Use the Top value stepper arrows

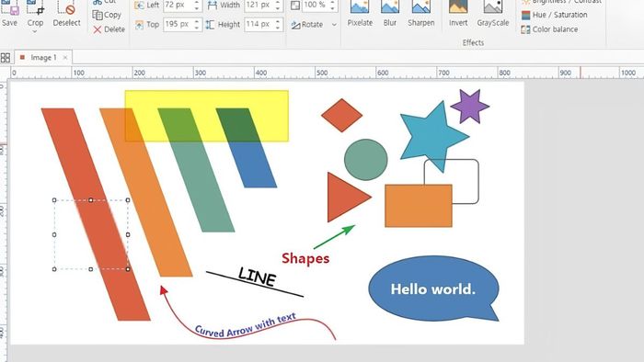click(197, 25)
